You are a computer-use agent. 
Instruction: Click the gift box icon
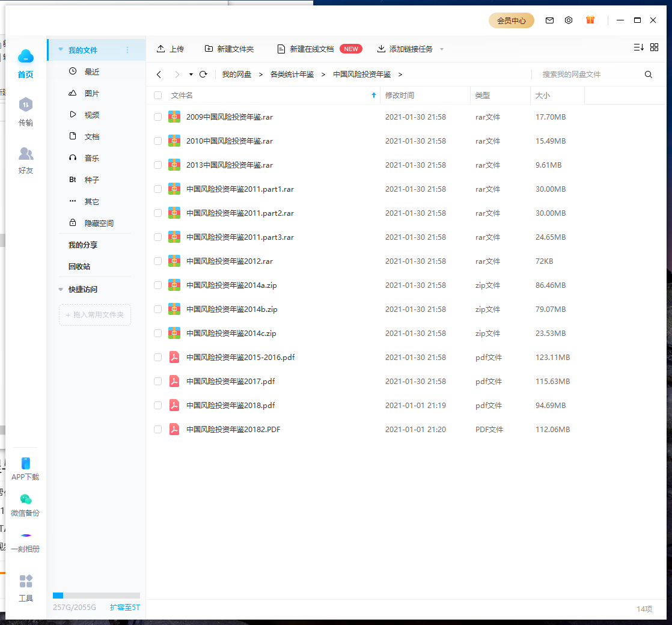[x=590, y=20]
